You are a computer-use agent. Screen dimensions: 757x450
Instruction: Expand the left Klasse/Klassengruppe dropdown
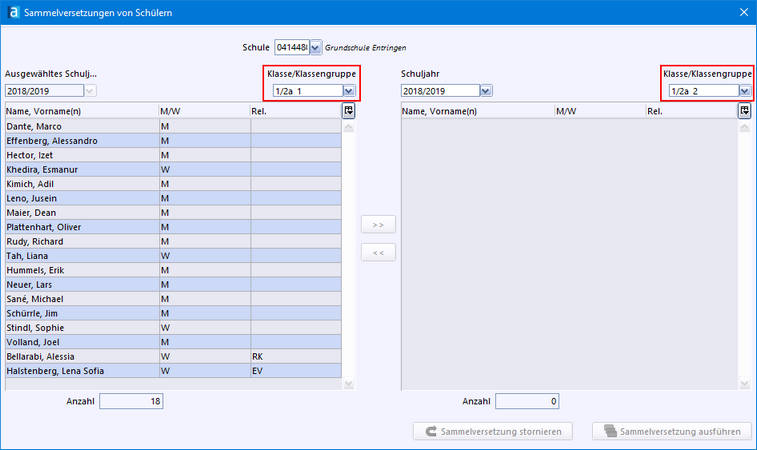(348, 91)
